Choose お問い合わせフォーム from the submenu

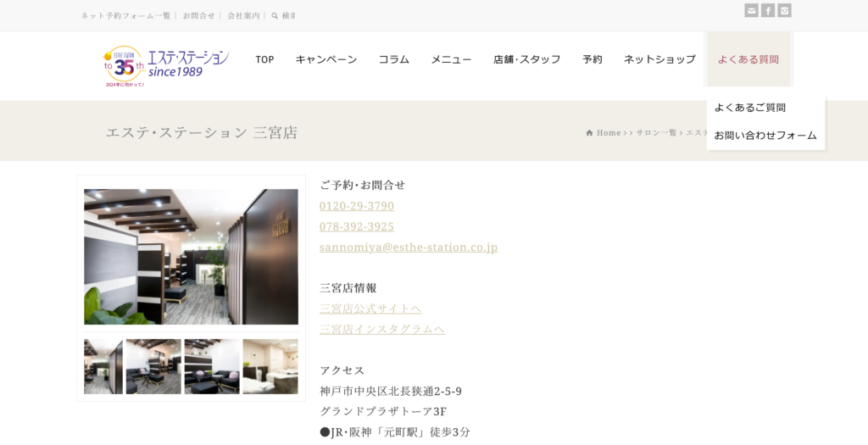point(765,136)
